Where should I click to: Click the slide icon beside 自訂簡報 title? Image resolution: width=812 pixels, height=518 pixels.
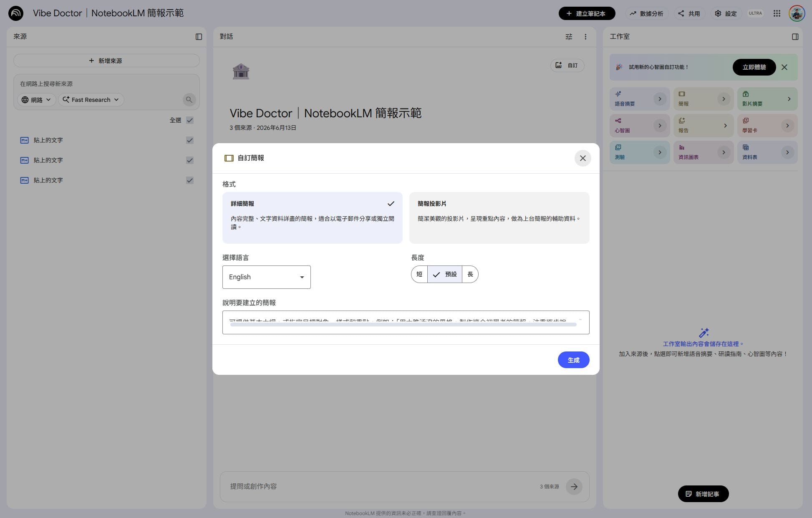coord(229,158)
